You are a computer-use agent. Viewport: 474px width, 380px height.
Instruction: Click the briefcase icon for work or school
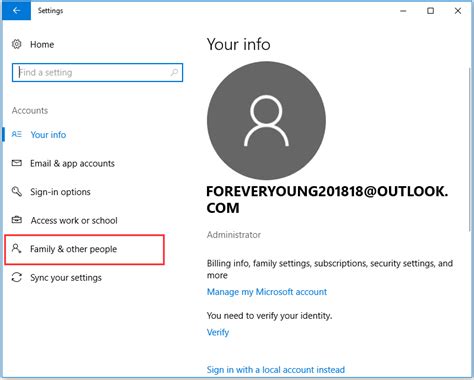(17, 220)
